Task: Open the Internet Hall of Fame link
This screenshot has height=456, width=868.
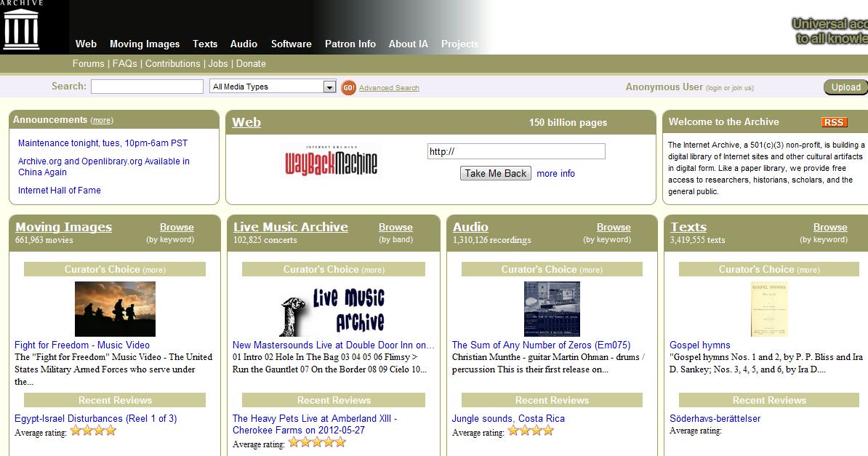Action: pyautogui.click(x=59, y=190)
